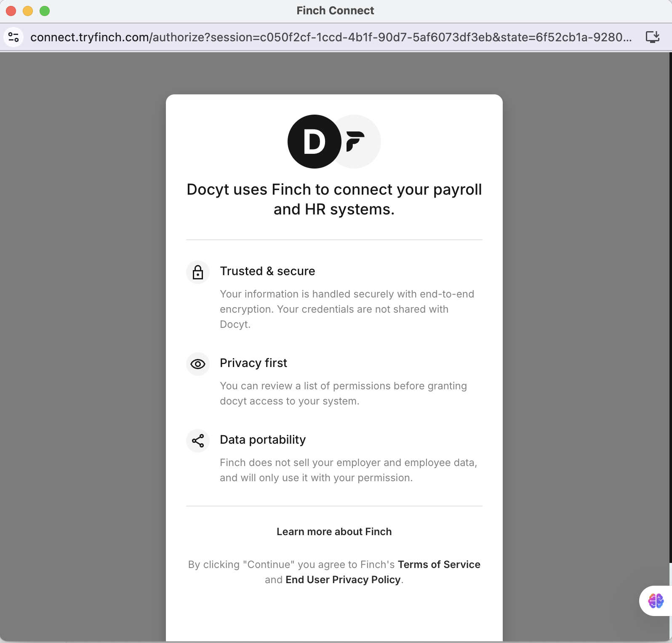The image size is (672, 643).
Task: Click the Data portability heading
Action: [x=263, y=439]
